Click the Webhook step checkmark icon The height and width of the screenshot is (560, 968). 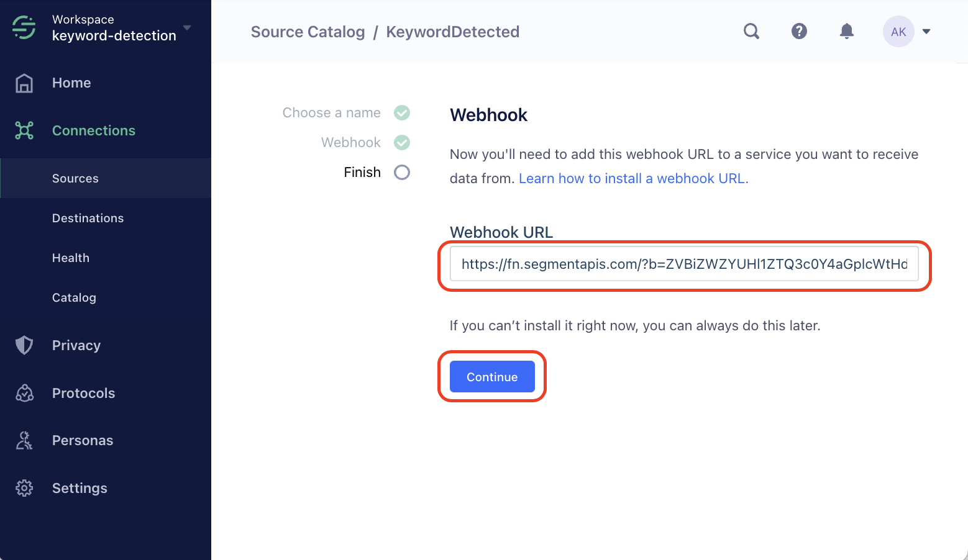pos(402,142)
